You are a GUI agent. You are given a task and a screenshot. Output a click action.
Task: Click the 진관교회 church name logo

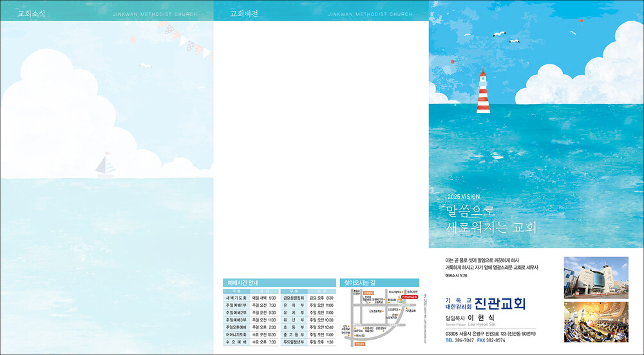coord(500,304)
